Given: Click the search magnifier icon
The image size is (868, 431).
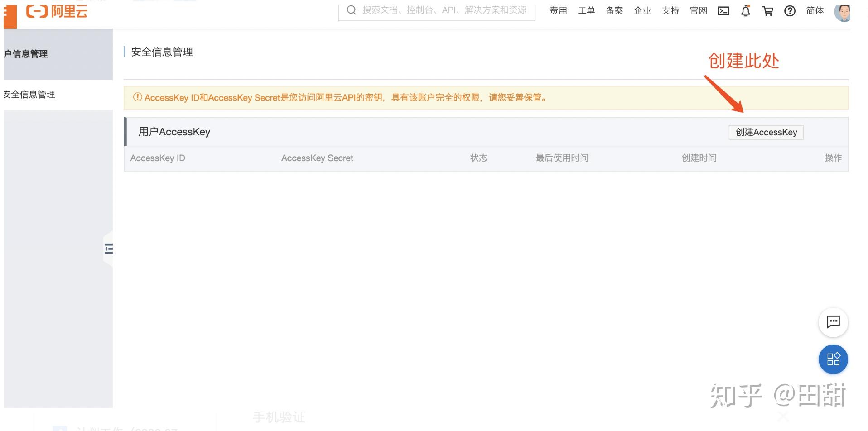Looking at the screenshot, I should 351,10.
